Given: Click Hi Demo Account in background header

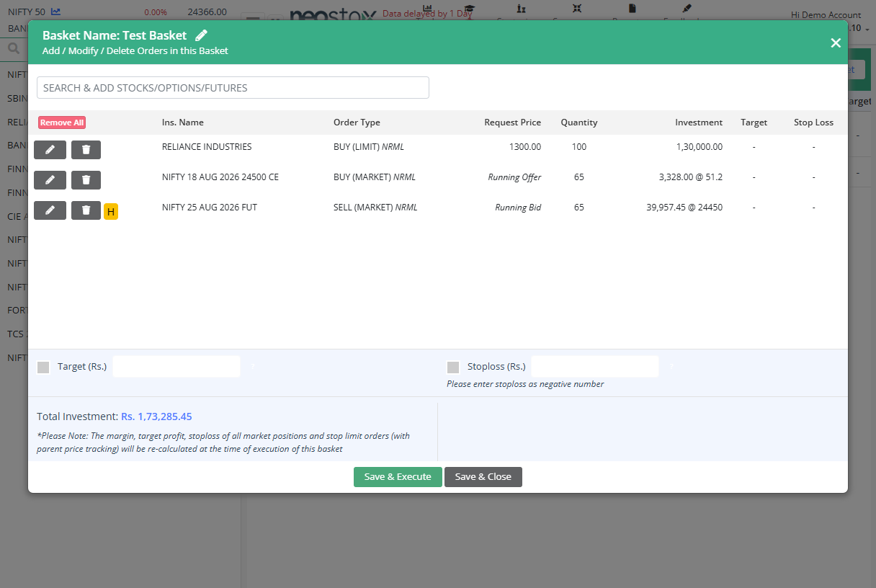Looking at the screenshot, I should (826, 15).
